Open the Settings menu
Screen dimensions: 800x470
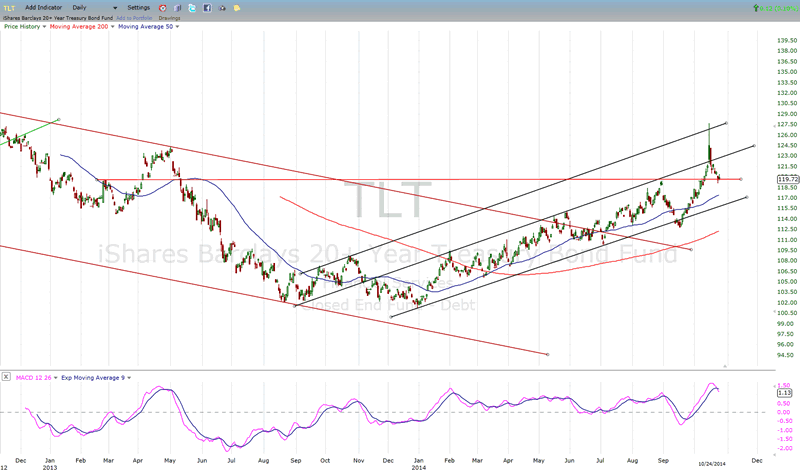pyautogui.click(x=138, y=7)
